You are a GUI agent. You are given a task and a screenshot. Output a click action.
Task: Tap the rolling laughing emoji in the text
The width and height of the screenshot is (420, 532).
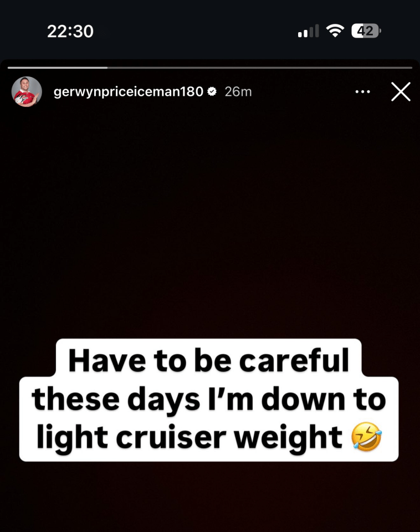[x=366, y=437]
